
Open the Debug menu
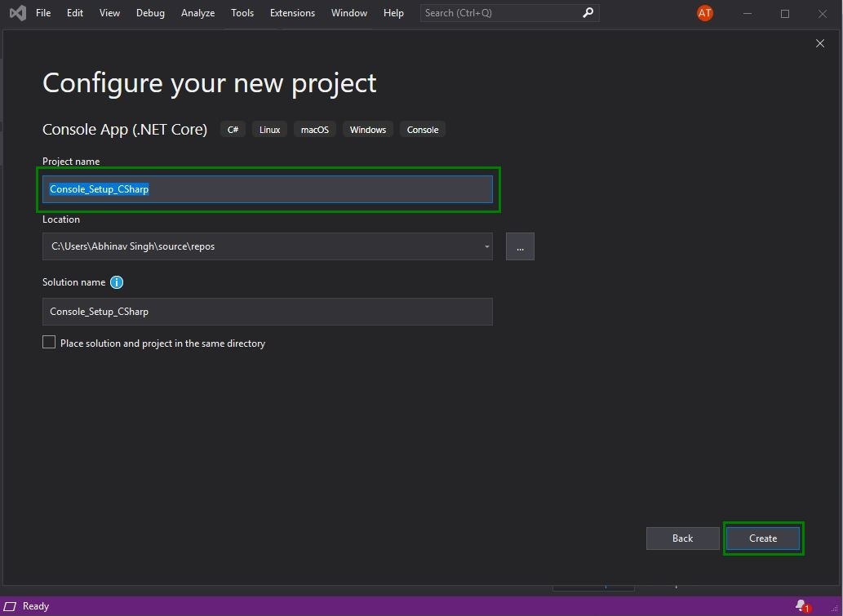(150, 13)
